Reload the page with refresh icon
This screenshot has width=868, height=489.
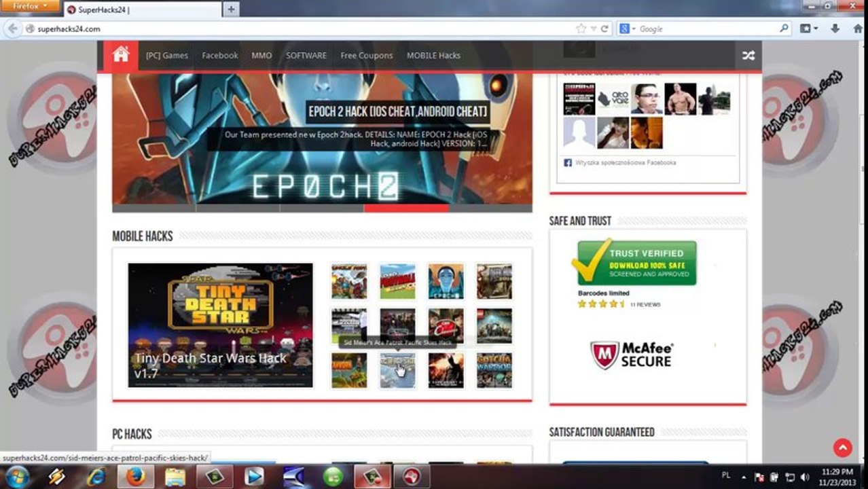(604, 29)
